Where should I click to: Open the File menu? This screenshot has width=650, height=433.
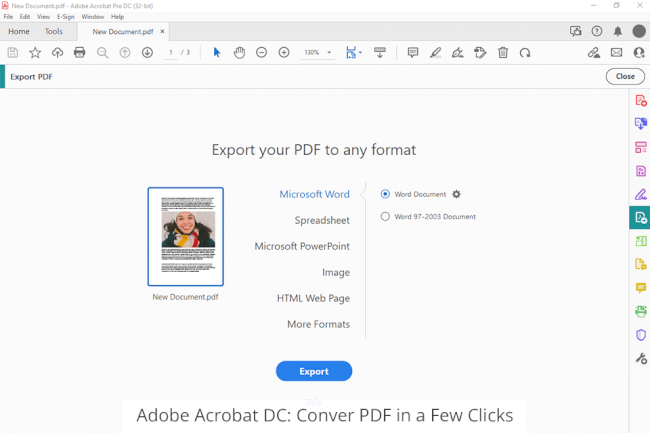8,17
